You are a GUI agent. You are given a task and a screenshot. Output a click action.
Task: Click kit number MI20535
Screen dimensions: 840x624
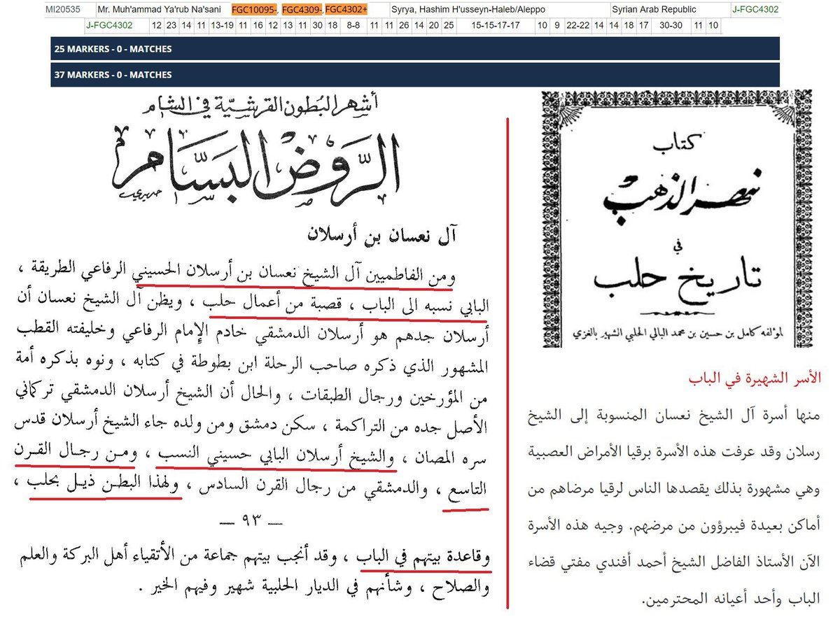(x=64, y=9)
